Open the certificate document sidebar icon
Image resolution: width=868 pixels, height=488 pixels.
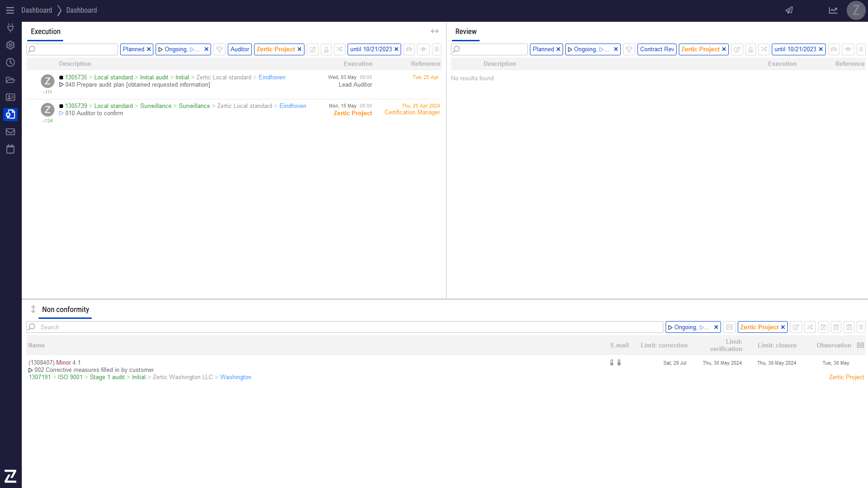[x=10, y=114]
